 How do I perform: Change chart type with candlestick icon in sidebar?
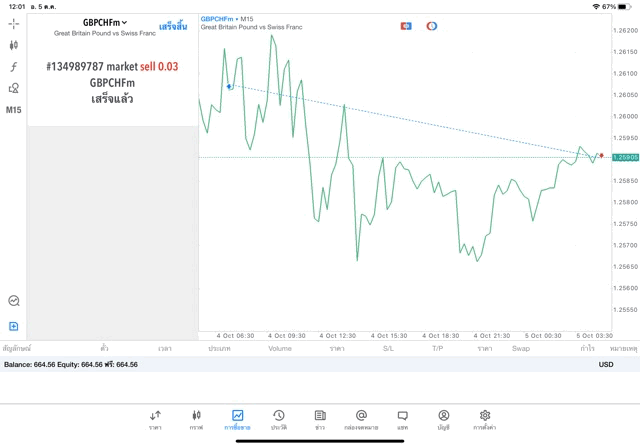click(x=13, y=45)
